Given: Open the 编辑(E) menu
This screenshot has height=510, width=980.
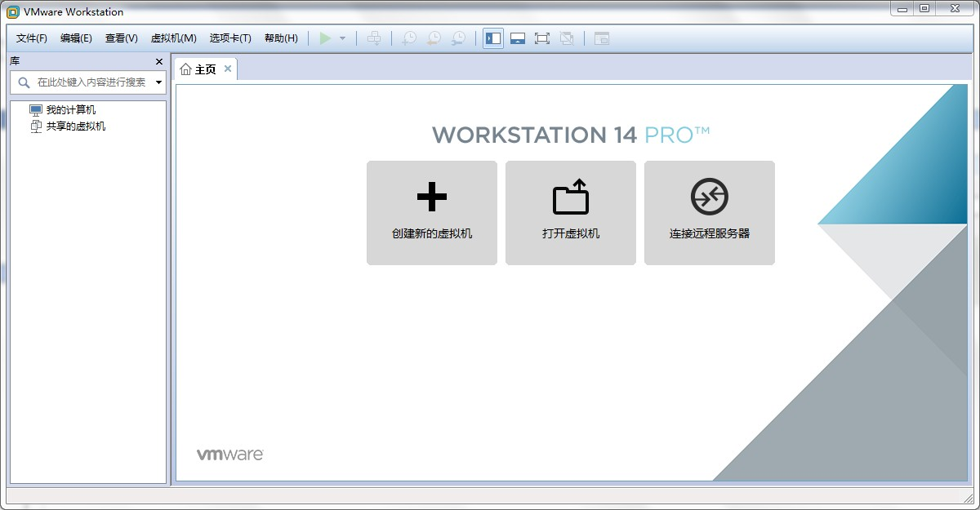Looking at the screenshot, I should 76,38.
